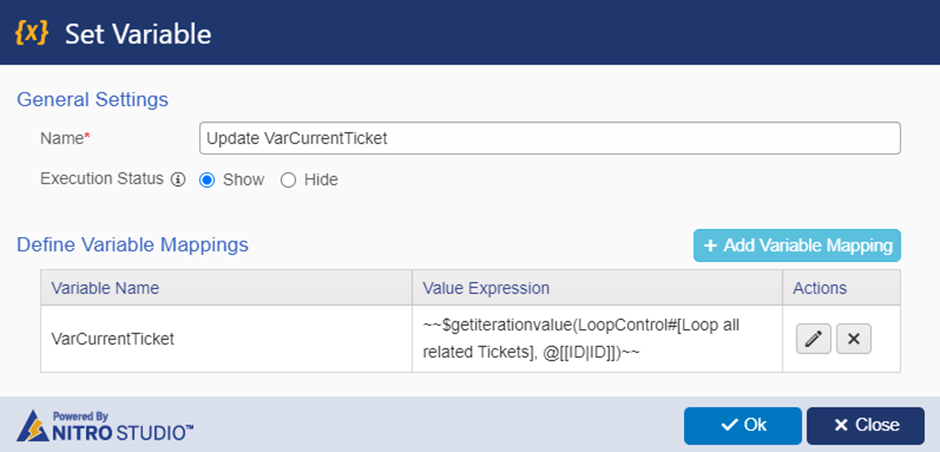Delete the VarCurrentTicket mapping with X icon

click(x=854, y=339)
